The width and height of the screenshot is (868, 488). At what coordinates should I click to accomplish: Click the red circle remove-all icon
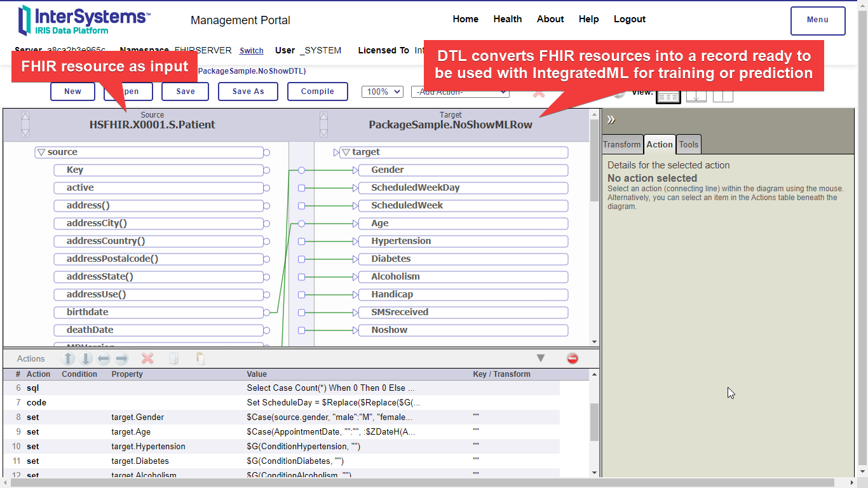tap(573, 358)
